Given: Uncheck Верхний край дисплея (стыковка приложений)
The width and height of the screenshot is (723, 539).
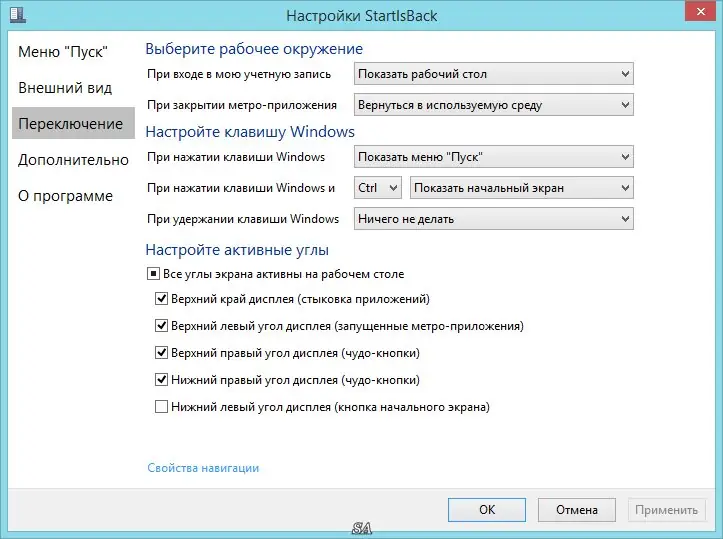Looking at the screenshot, I should tap(161, 299).
